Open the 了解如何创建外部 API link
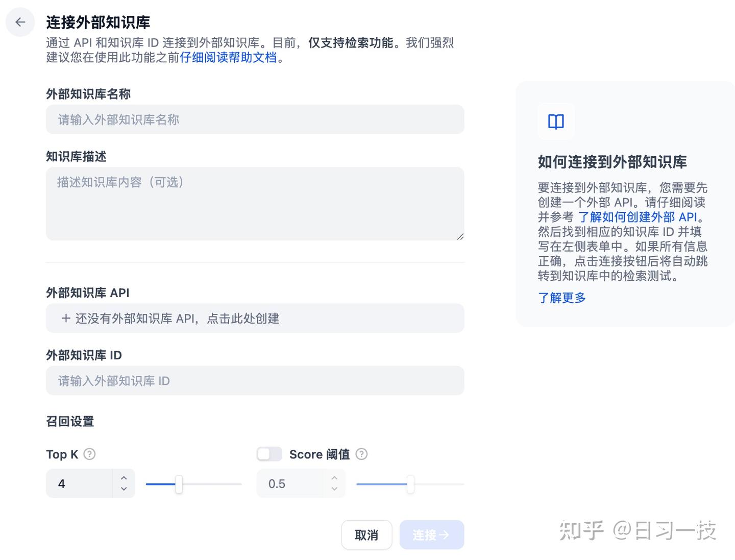 (x=639, y=217)
